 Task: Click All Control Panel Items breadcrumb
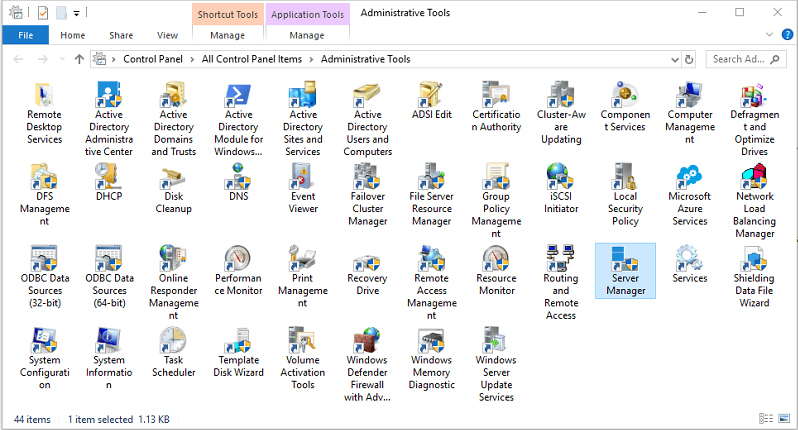[251, 59]
